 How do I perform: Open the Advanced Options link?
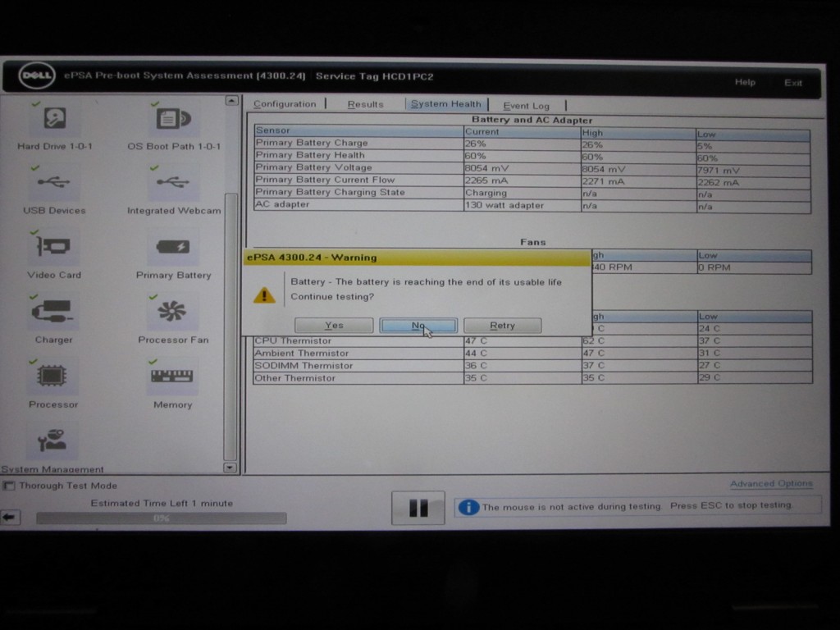(x=771, y=484)
